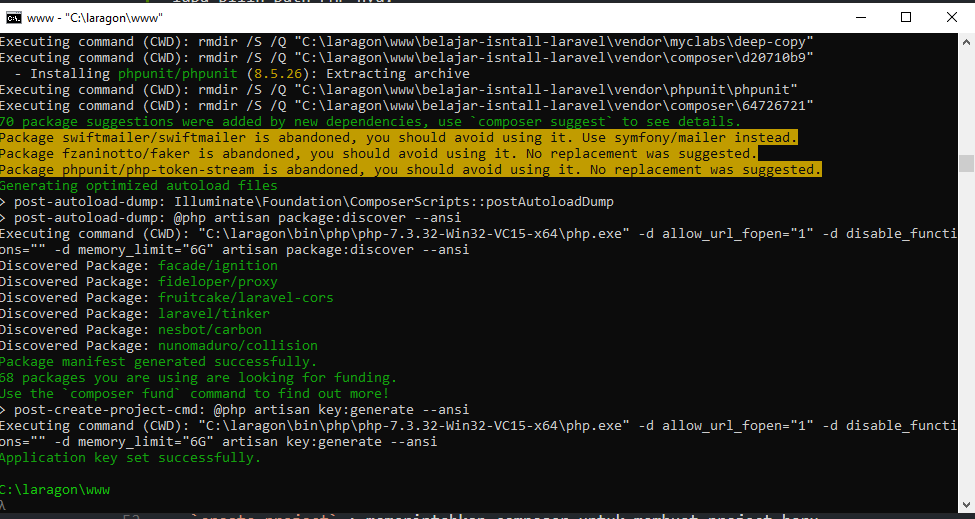975x519 pixels.
Task: Click the rmdir vendor\phpunit\phpunit line
Action: pos(399,90)
